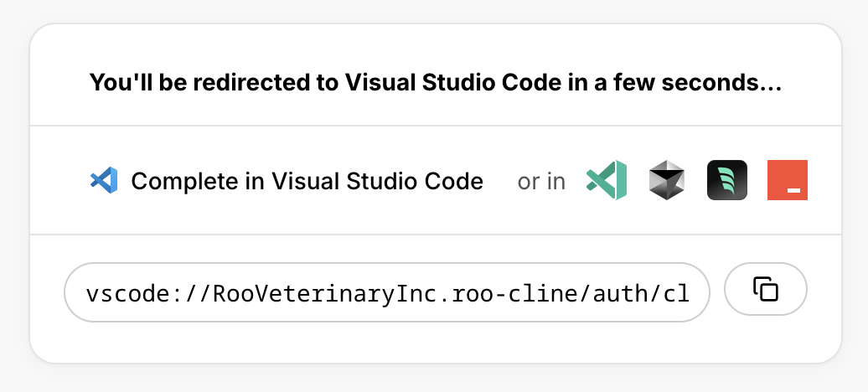
Task: Focus the vscode:// URL text field
Action: click(x=387, y=293)
